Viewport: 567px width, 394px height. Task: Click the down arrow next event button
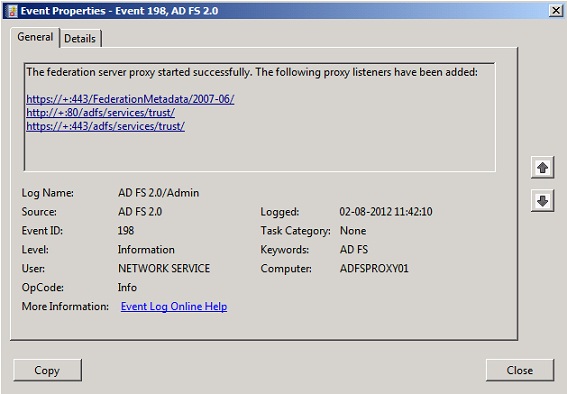pos(542,201)
